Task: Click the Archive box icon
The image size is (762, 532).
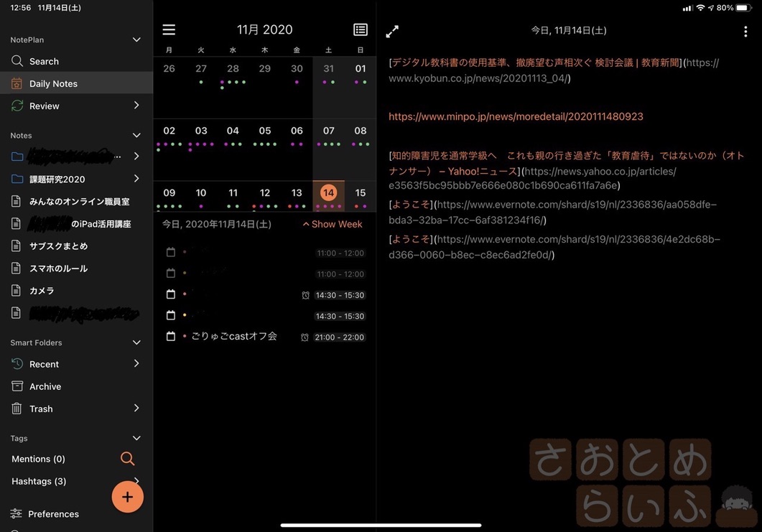Action: pos(17,386)
